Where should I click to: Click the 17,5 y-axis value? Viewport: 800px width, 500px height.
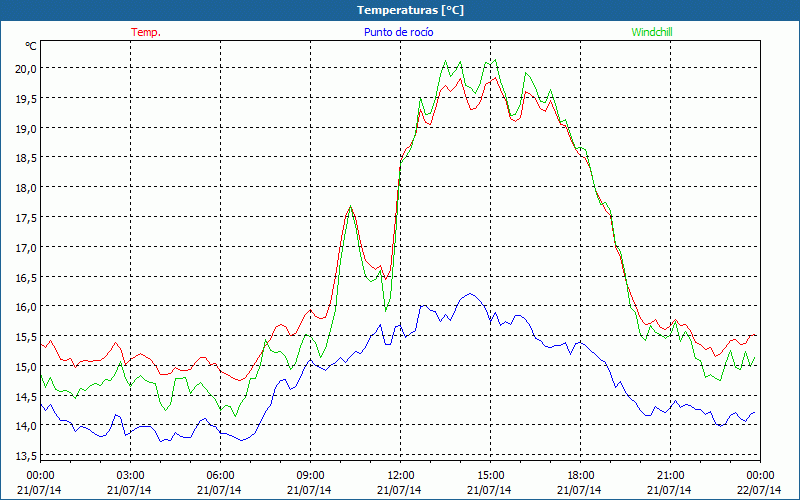pos(27,218)
